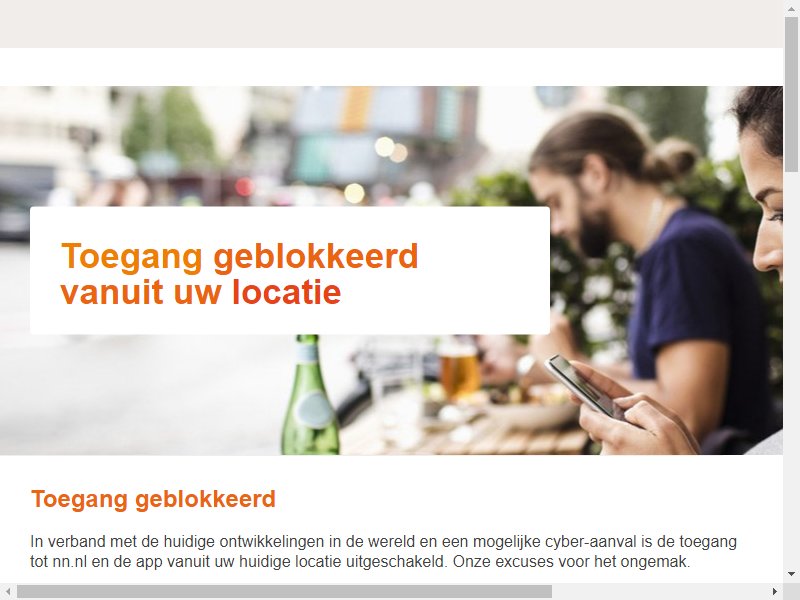This screenshot has height=600, width=800.
Task: Click the horizontal scrollbar right arrow
Action: [x=774, y=592]
